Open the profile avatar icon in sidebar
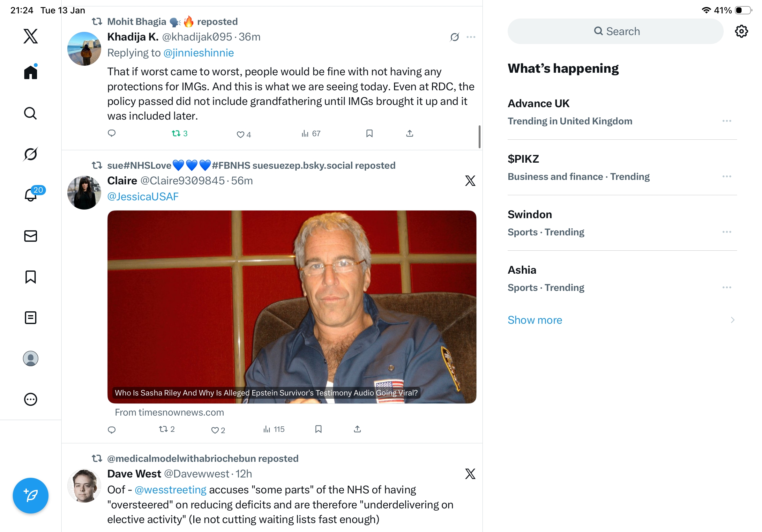The height and width of the screenshot is (532, 762). pyautogui.click(x=31, y=358)
